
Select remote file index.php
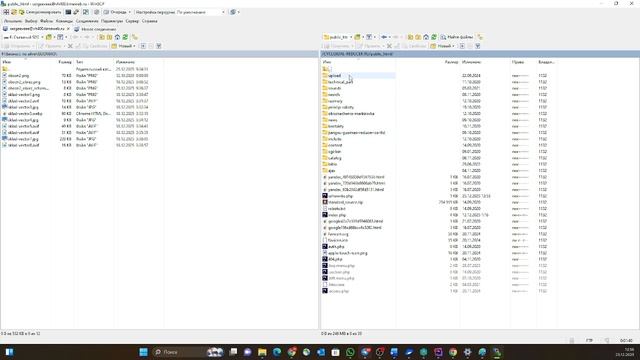tap(337, 215)
